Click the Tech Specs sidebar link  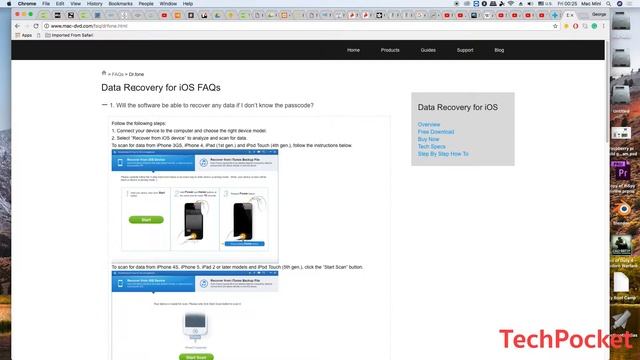point(431,147)
